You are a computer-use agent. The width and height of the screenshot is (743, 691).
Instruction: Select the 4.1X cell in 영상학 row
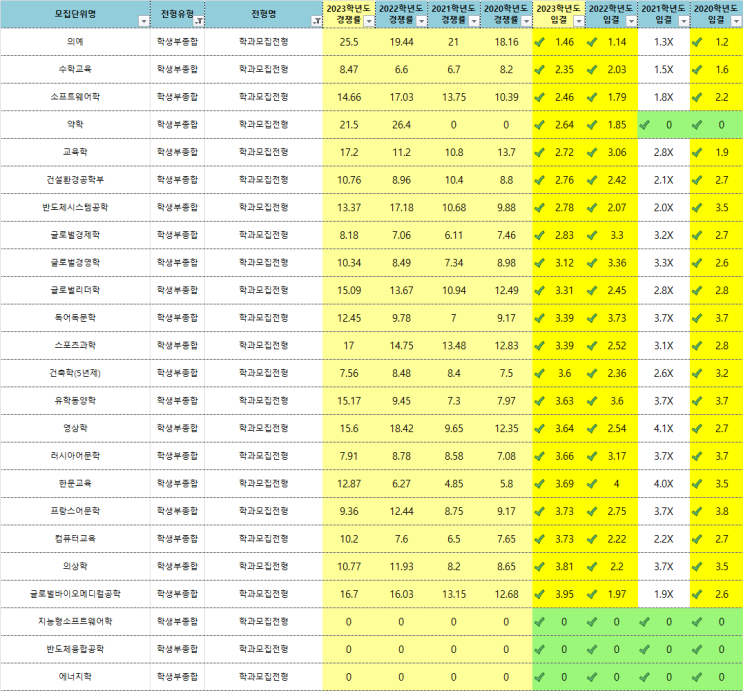(x=663, y=428)
